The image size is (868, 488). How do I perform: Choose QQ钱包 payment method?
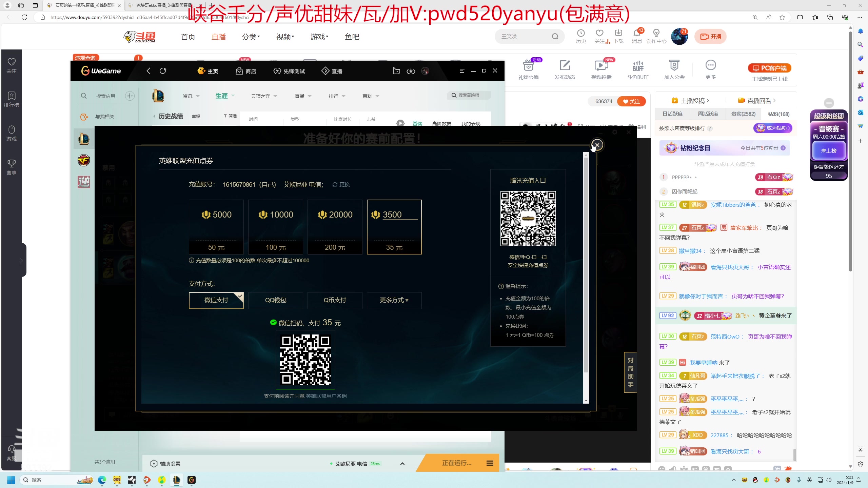[276, 300]
